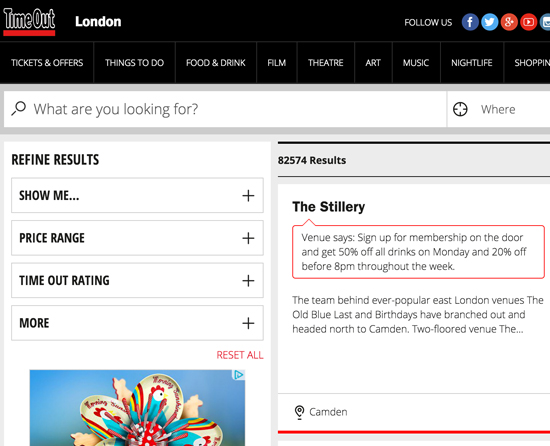Click the crosshair location icon

(x=460, y=109)
